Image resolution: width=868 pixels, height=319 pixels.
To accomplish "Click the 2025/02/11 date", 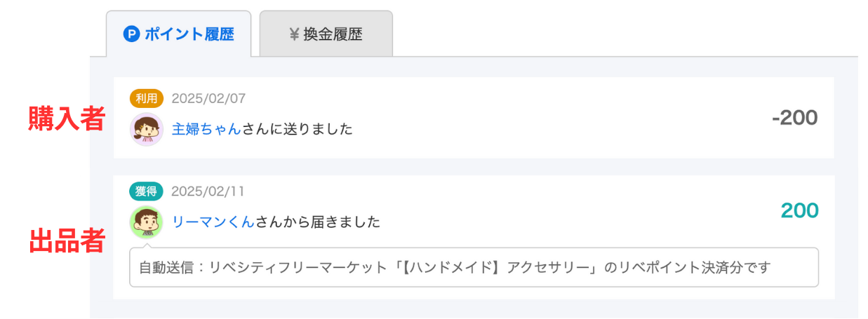I will pos(208,191).
